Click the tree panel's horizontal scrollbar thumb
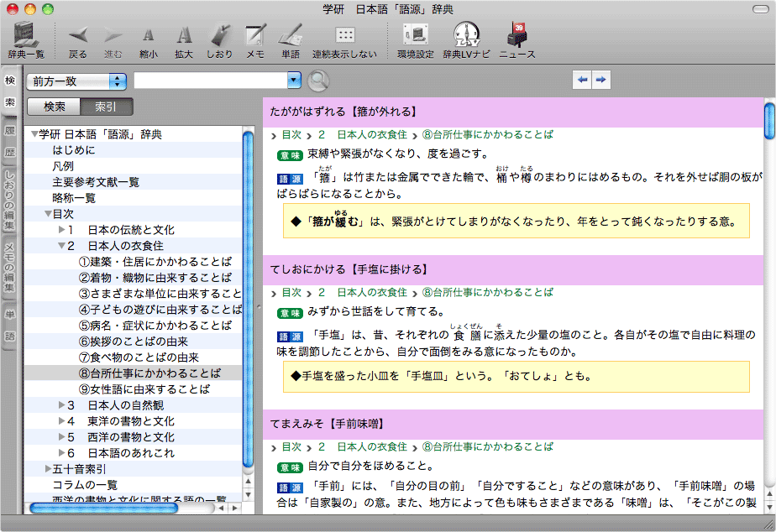This screenshot has height=532, width=776. point(103,508)
